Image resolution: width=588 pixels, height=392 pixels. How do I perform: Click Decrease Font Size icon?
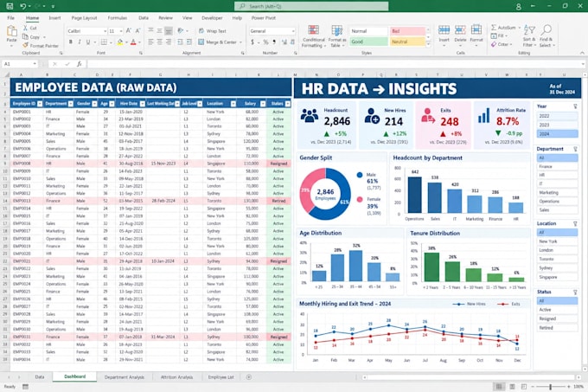[137, 31]
